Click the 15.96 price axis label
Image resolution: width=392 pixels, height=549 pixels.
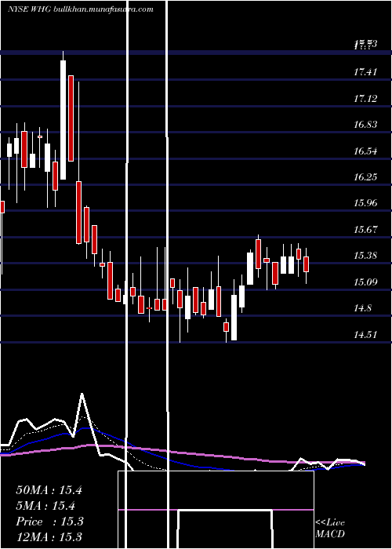pyautogui.click(x=365, y=203)
